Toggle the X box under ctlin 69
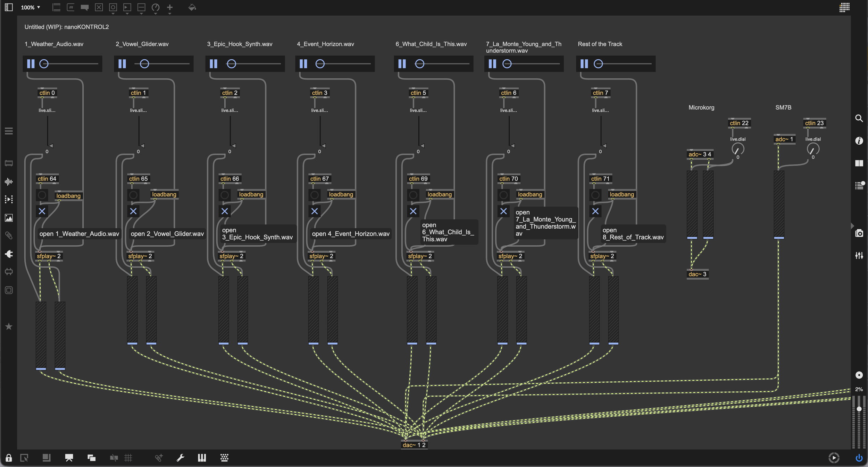The image size is (868, 467). coord(413,211)
